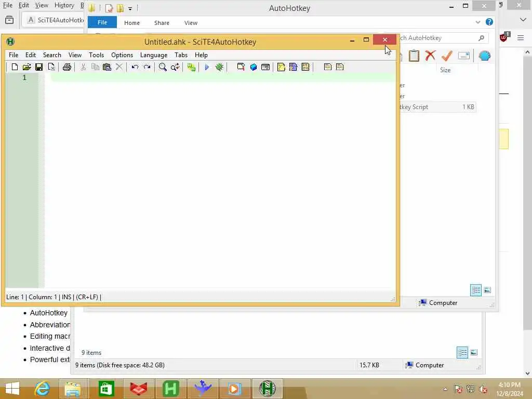Open Explorer's blue File tab
Screen dimensions: 532x399
102,22
